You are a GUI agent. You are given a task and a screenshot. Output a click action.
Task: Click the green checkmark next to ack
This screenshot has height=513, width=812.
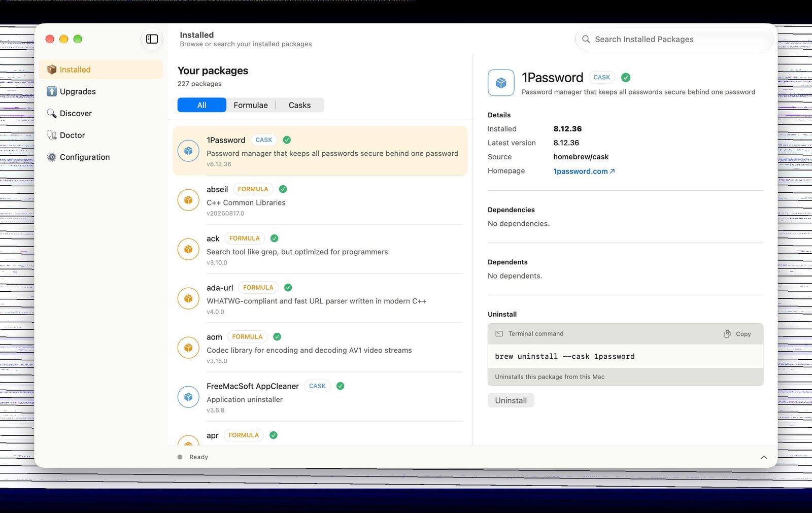(275, 238)
